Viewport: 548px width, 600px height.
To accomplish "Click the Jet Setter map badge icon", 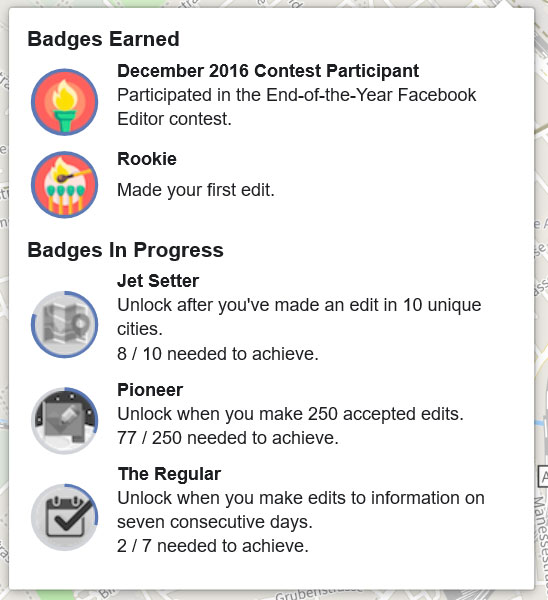I will 64,324.
